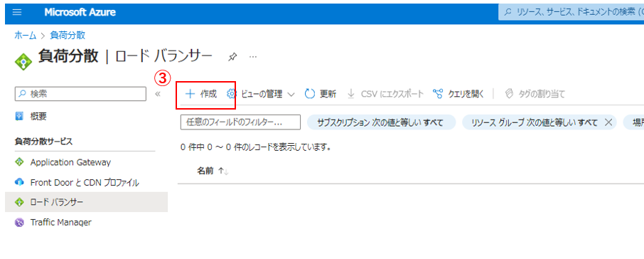Viewport: 644px width, 259px height.
Task: Open Front Door と CDN プロファイル
Action: point(85,183)
